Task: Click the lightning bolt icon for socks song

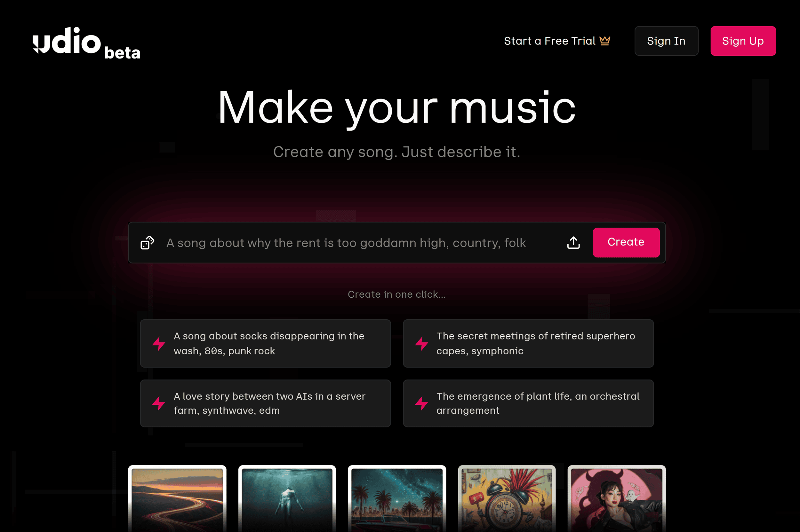Action: click(x=160, y=343)
